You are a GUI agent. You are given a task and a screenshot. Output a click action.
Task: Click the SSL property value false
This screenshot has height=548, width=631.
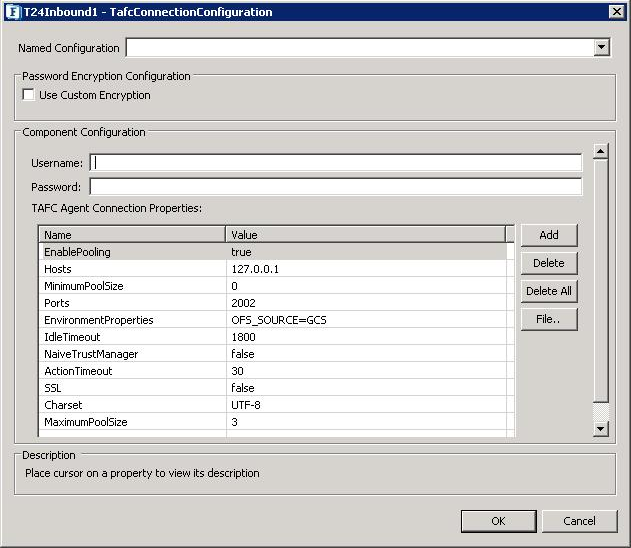click(364, 388)
